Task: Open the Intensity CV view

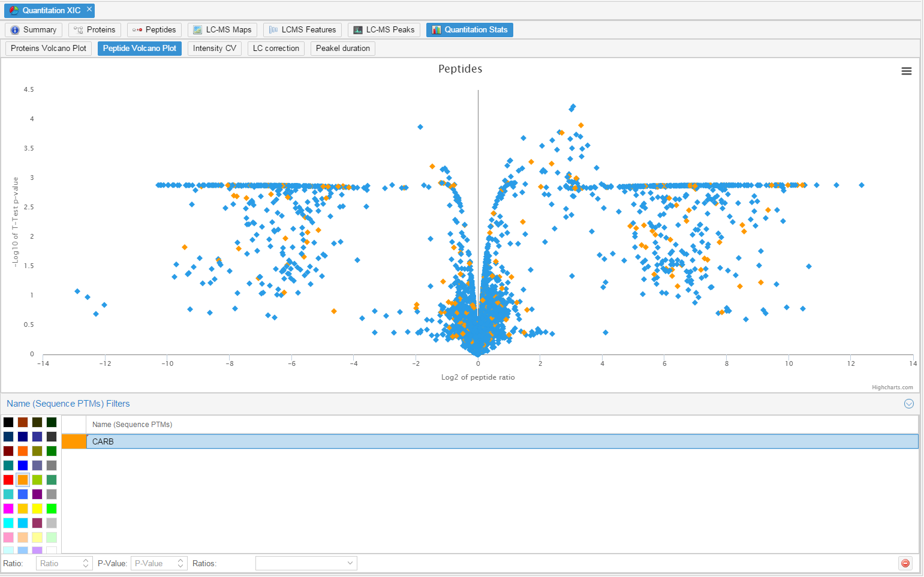Action: pyautogui.click(x=214, y=49)
